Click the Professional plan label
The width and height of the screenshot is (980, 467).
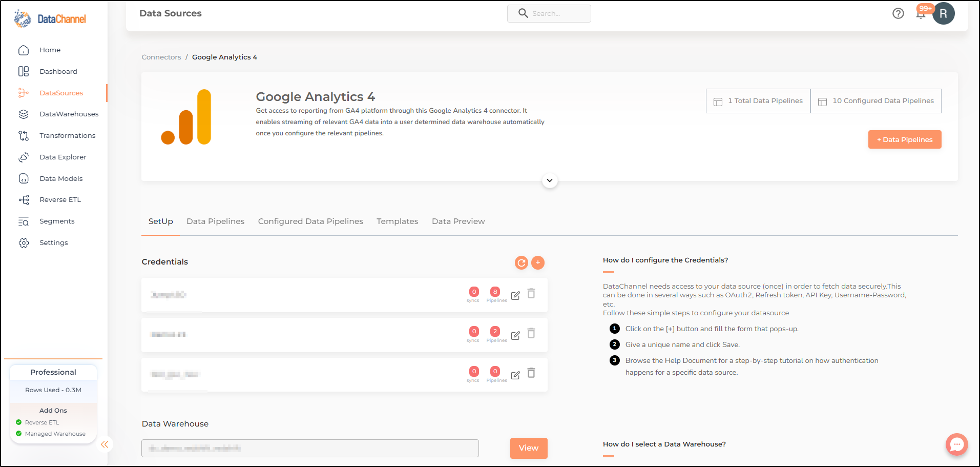coord(53,372)
